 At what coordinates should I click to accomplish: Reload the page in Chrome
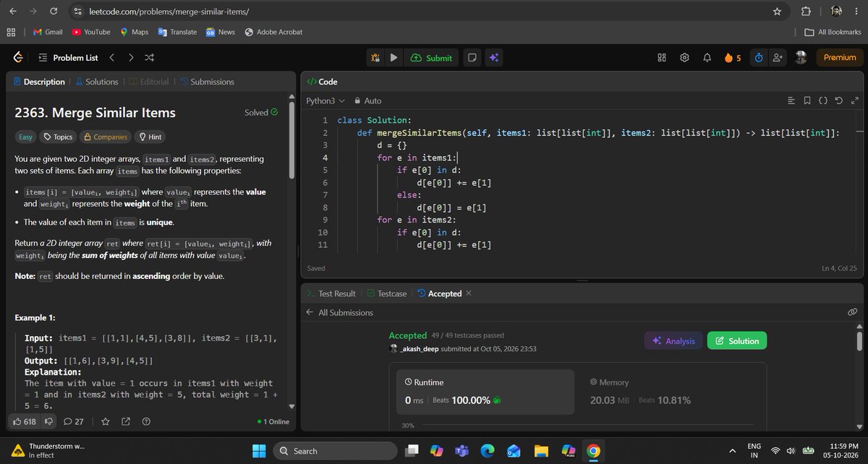pyautogui.click(x=53, y=12)
